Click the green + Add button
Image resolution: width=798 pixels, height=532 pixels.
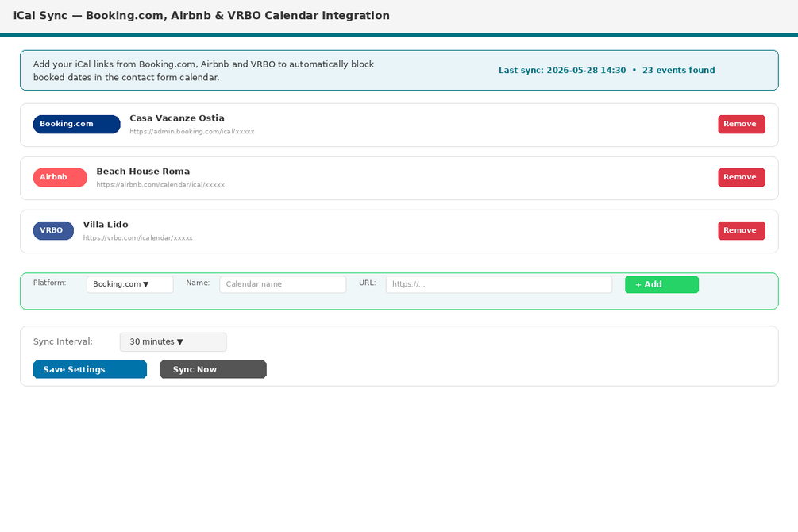(x=661, y=284)
